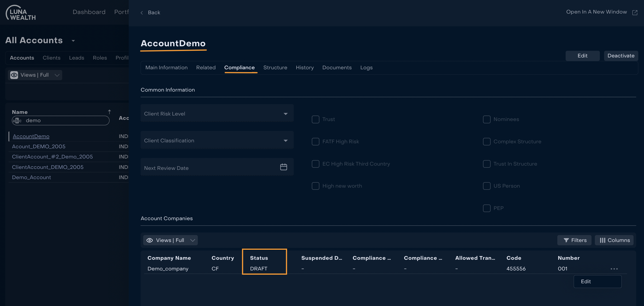Image resolution: width=644 pixels, height=306 pixels.
Task: Click the Name column sort arrow
Action: coord(109,112)
